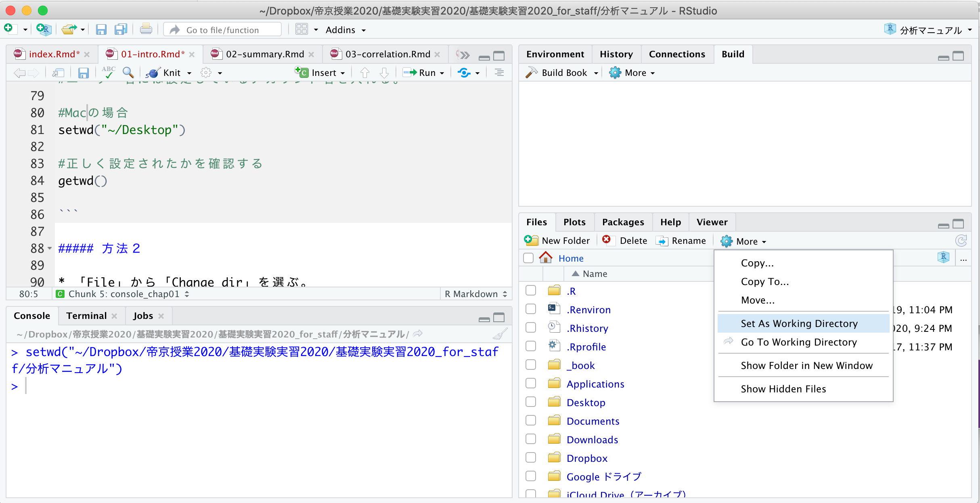This screenshot has width=980, height=503.
Task: Check the Desktop folder checkbox
Action: coord(531,402)
